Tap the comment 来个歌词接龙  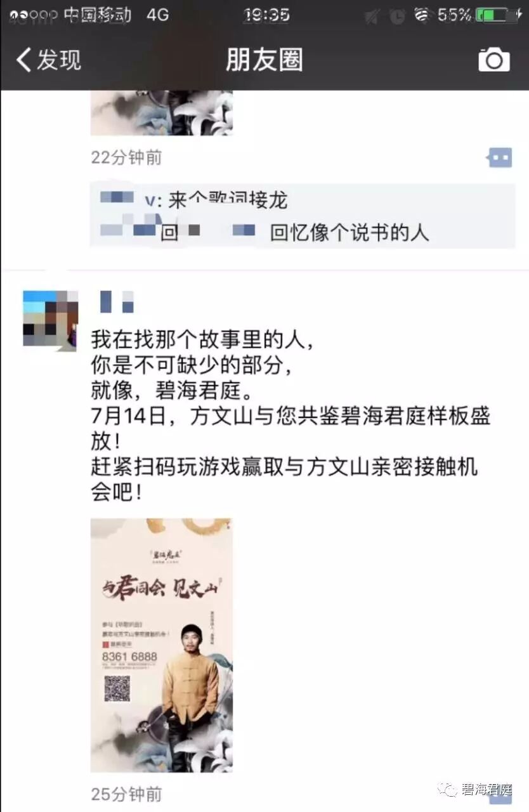[x=228, y=200]
